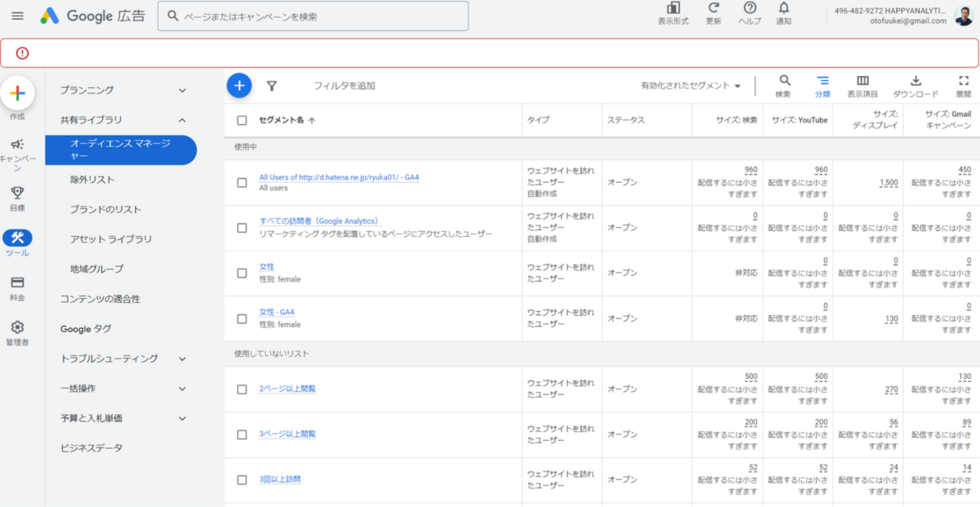This screenshot has width=980, height=507.
Task: Open the hamburger main menu
Action: pos(18,16)
